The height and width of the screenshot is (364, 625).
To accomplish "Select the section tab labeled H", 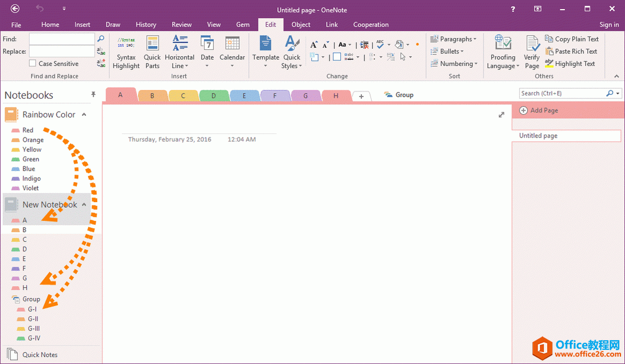I will coord(336,95).
